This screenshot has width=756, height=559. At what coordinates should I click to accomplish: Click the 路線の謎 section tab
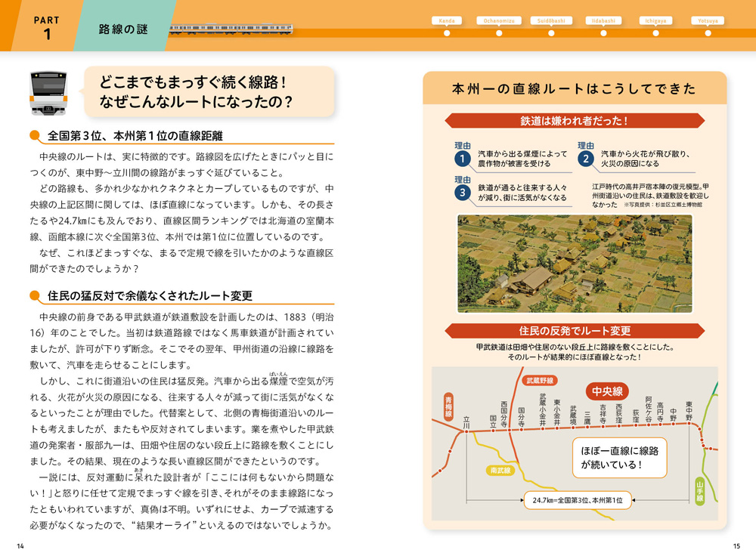coord(123,29)
